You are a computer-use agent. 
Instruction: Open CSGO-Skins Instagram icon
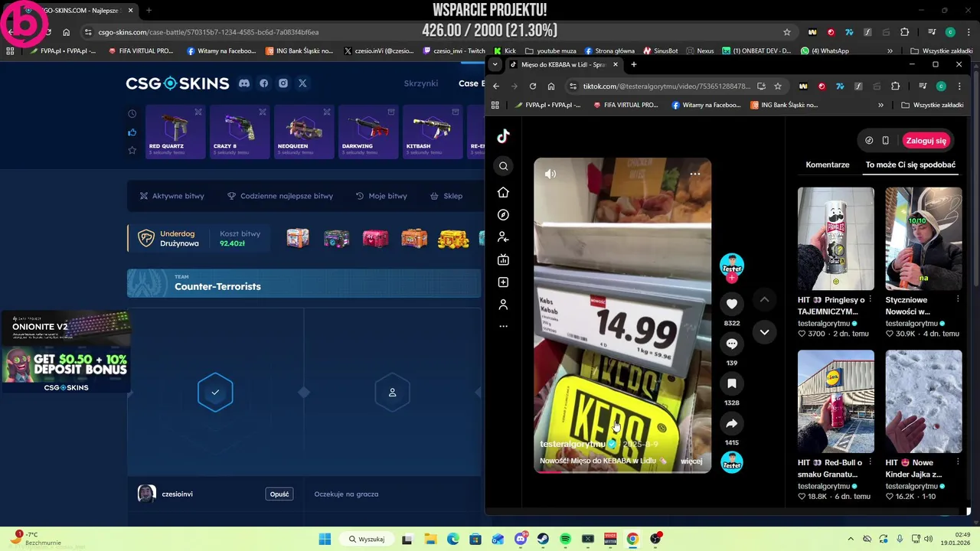pyautogui.click(x=283, y=83)
